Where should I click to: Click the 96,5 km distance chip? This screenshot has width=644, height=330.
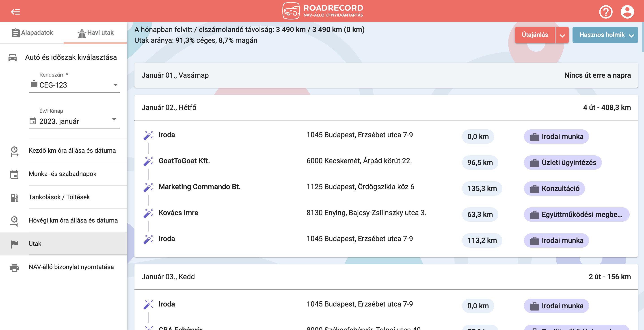(x=480, y=163)
